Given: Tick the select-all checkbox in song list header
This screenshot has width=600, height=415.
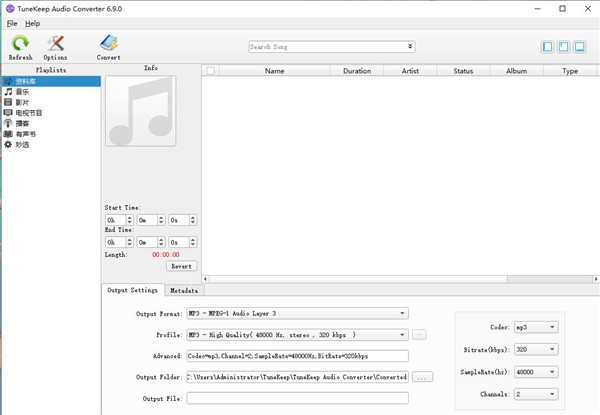Looking at the screenshot, I should pos(210,71).
